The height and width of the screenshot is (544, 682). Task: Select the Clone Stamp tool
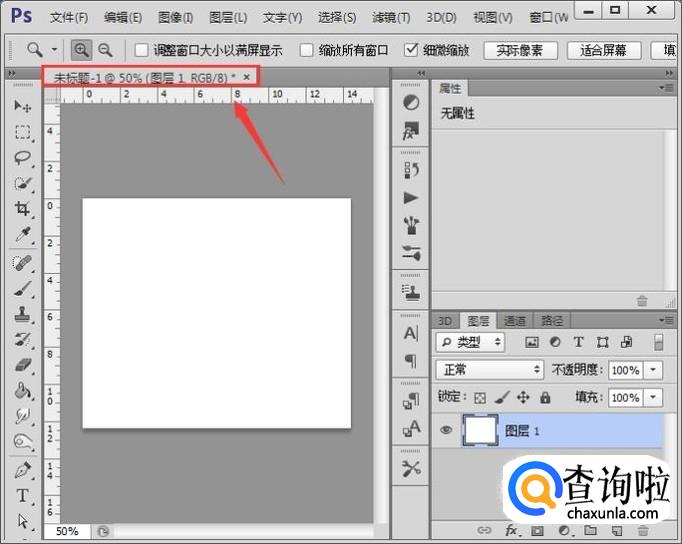click(22, 313)
